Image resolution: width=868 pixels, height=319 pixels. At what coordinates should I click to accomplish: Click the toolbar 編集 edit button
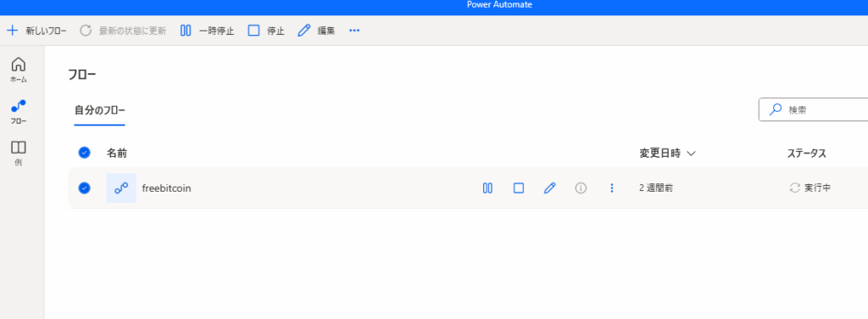point(316,31)
